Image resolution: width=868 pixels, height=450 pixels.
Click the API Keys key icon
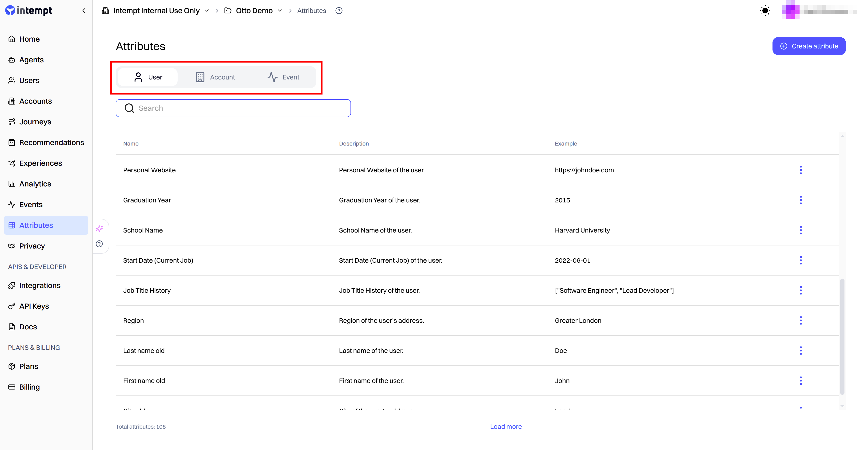coord(12,306)
